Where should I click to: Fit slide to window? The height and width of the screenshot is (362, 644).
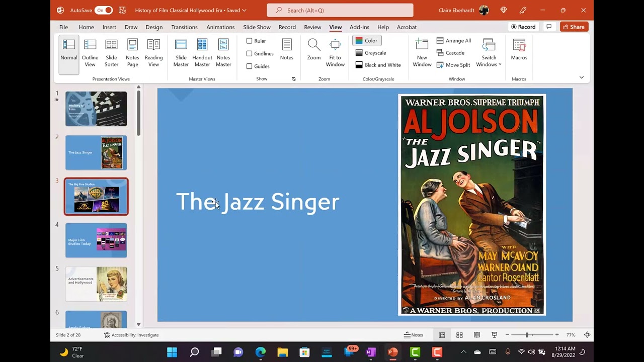pyautogui.click(x=335, y=53)
